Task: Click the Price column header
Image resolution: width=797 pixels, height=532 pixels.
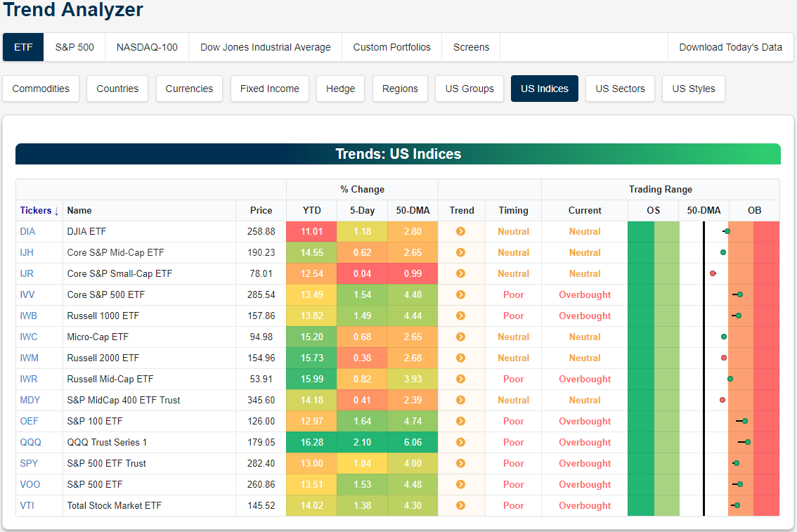Action: 261,210
